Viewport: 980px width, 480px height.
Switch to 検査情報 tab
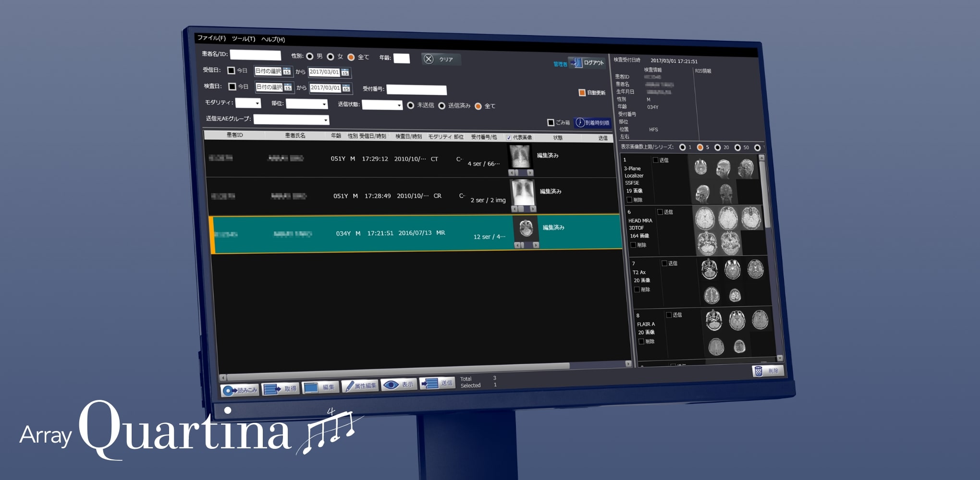[652, 70]
